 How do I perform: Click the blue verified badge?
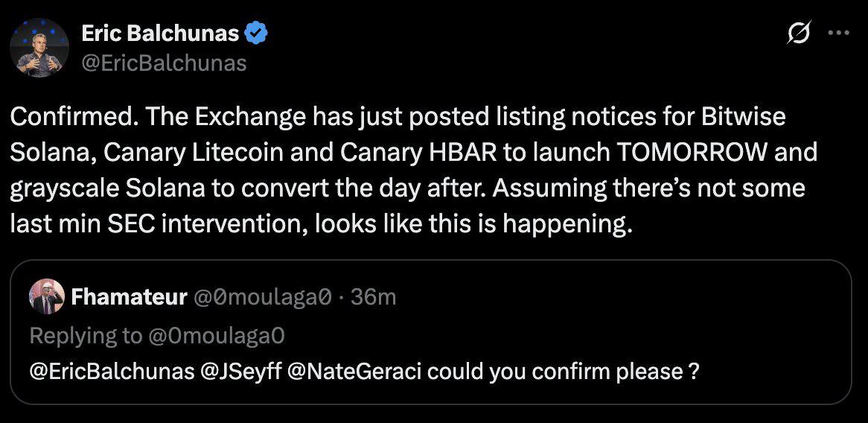[x=257, y=34]
